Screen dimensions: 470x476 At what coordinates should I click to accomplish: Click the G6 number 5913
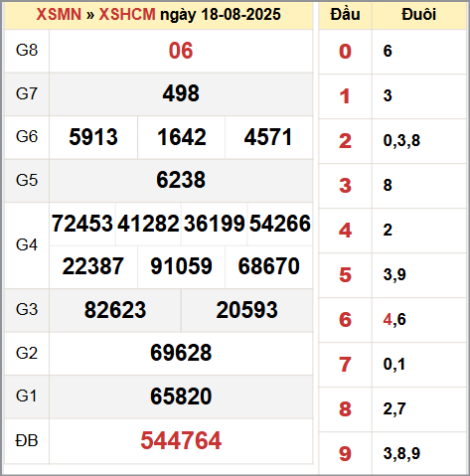pos(93,137)
